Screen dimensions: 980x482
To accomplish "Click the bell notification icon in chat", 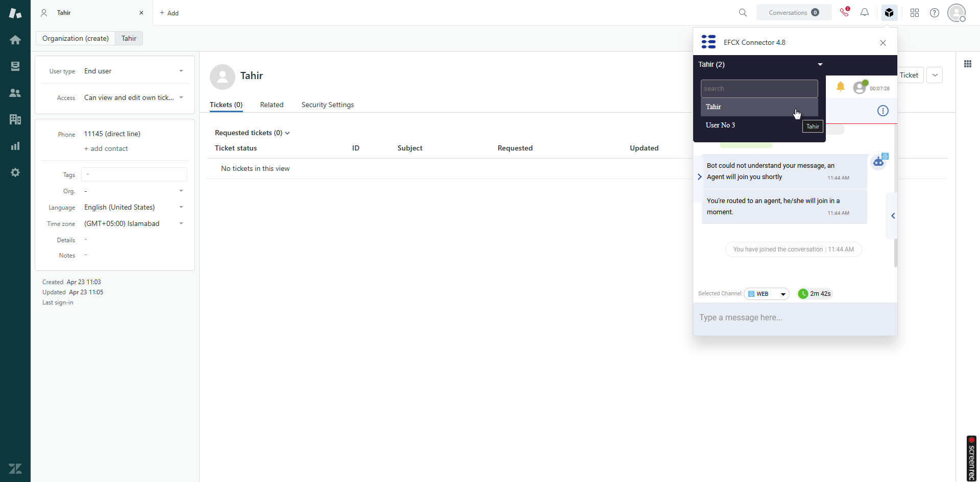I will pyautogui.click(x=840, y=87).
